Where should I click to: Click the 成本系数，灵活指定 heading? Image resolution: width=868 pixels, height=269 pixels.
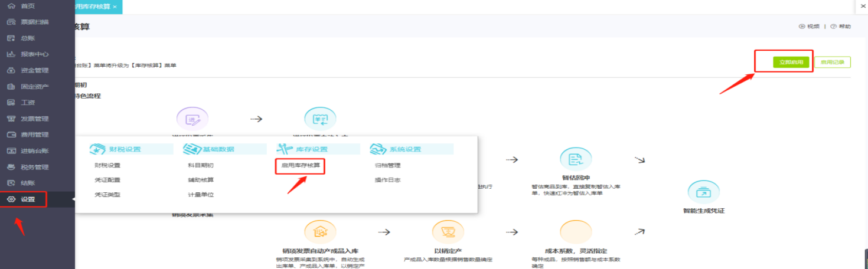(576, 250)
